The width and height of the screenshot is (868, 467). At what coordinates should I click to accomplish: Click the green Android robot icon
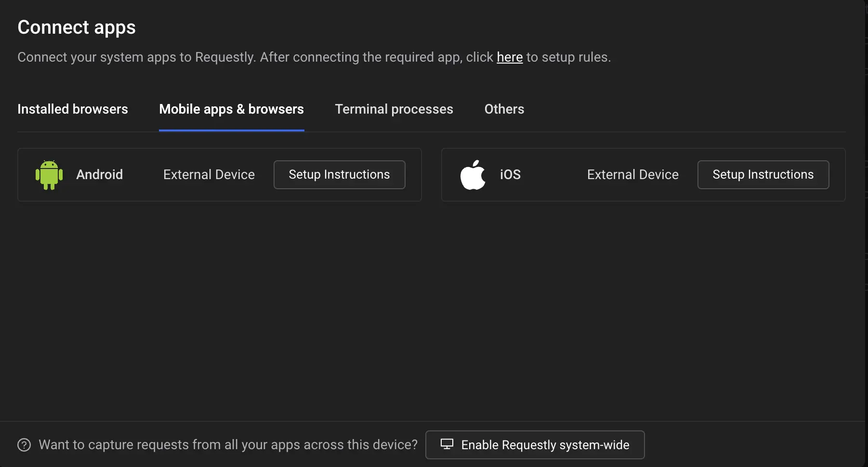(x=49, y=175)
